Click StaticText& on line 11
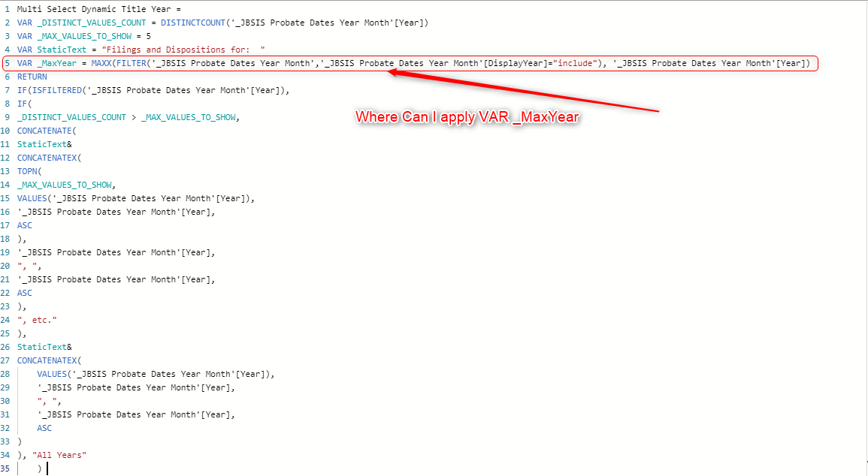Screen dimensions: 868x476 (x=44, y=144)
